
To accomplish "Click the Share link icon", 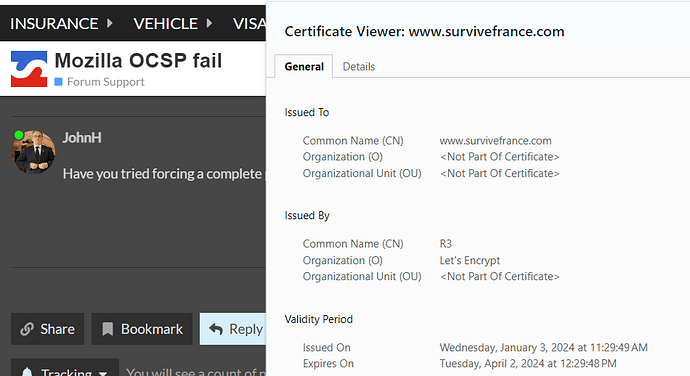I will [27, 329].
